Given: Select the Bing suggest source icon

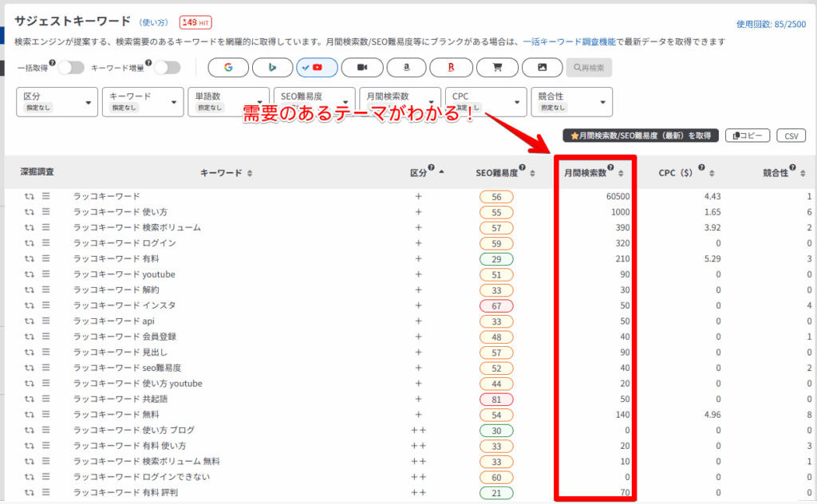Looking at the screenshot, I should pyautogui.click(x=273, y=67).
